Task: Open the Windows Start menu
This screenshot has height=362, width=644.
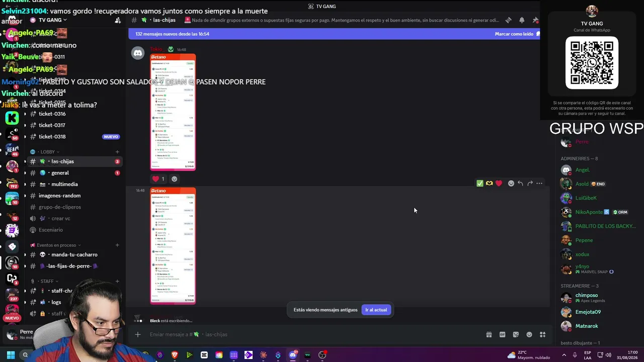Action: tap(11, 355)
